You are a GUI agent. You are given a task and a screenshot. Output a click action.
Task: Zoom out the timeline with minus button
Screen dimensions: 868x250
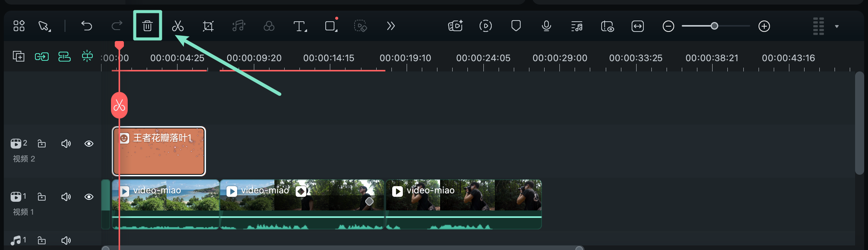pyautogui.click(x=668, y=26)
